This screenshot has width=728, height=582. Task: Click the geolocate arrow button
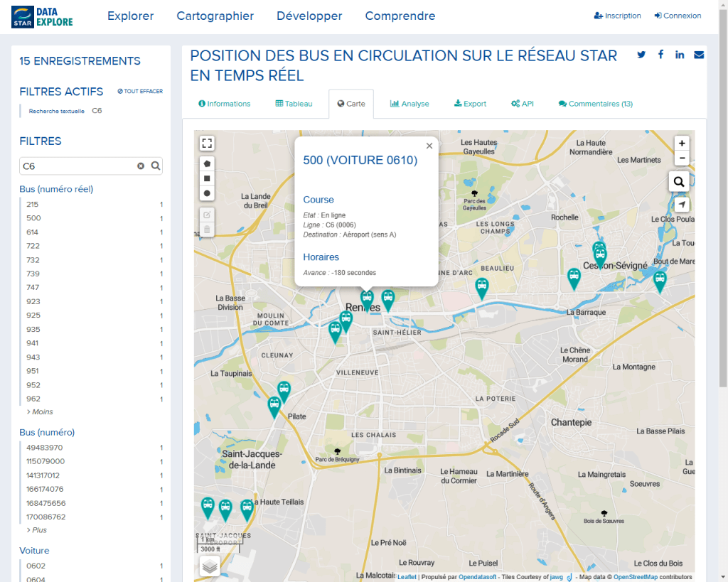click(x=682, y=205)
